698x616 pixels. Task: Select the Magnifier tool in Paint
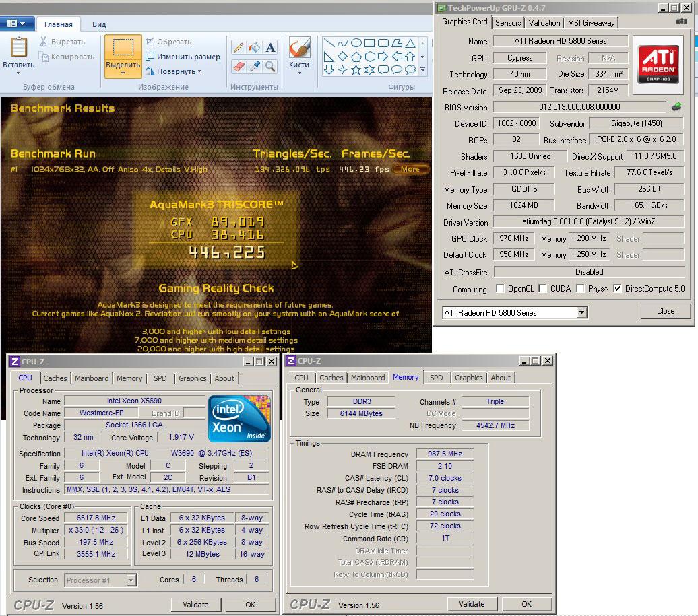[x=270, y=66]
